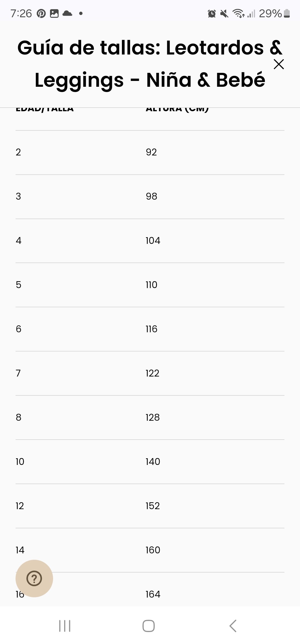Tap the Wi-Fi status icon
The width and height of the screenshot is (300, 644).
238,13
